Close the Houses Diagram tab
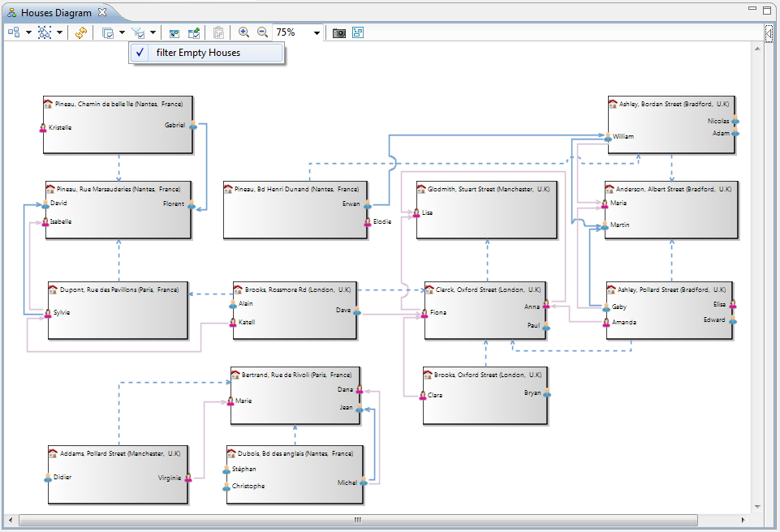Screen dimensions: 780x532 tap(102, 13)
